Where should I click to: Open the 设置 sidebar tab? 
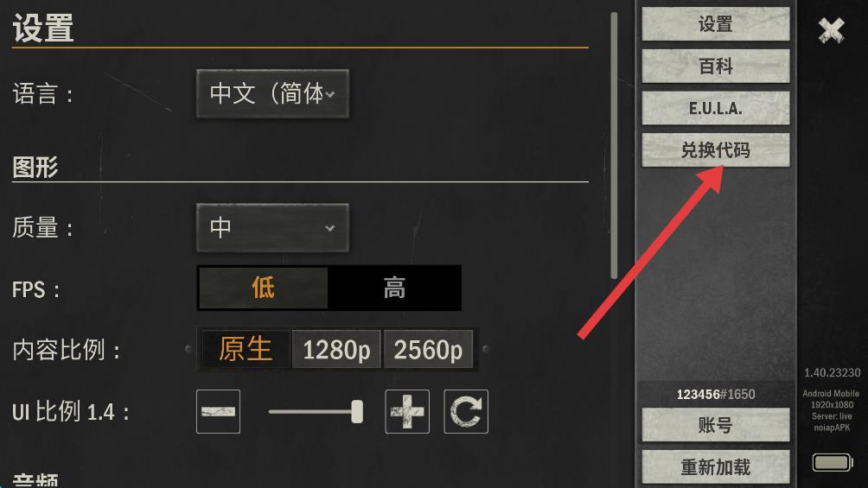pyautogui.click(x=715, y=24)
